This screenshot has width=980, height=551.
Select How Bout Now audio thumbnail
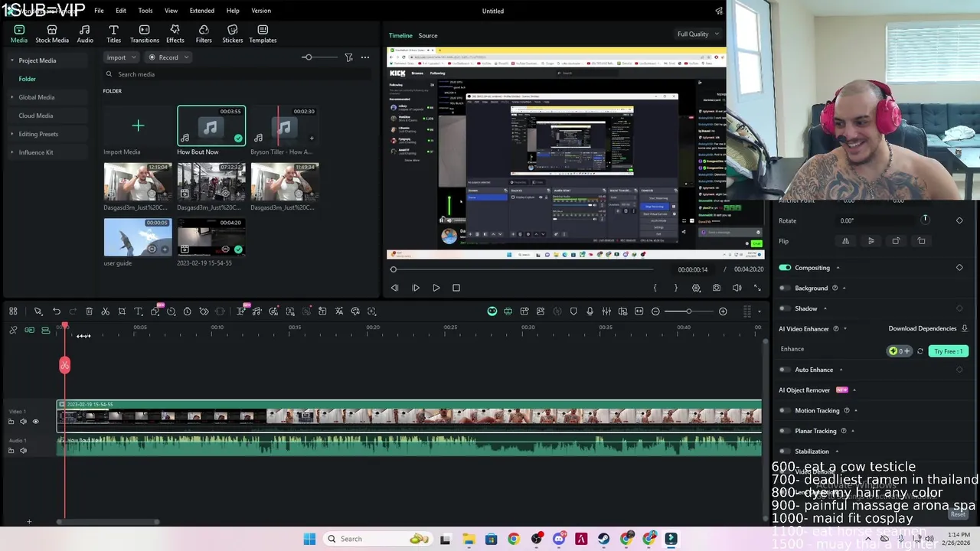pyautogui.click(x=211, y=126)
